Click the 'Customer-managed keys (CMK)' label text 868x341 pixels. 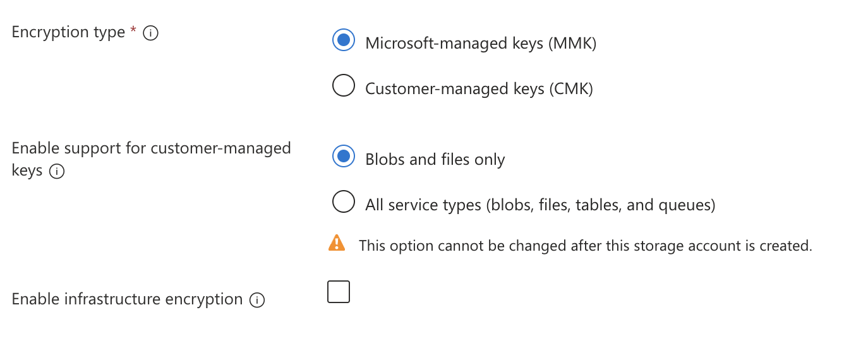tap(479, 88)
